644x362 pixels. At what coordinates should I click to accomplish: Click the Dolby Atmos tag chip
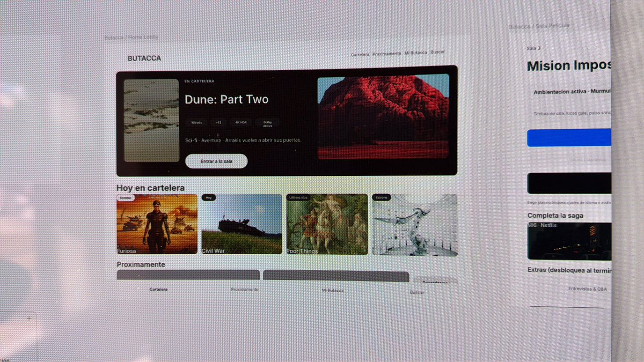pos(267,123)
